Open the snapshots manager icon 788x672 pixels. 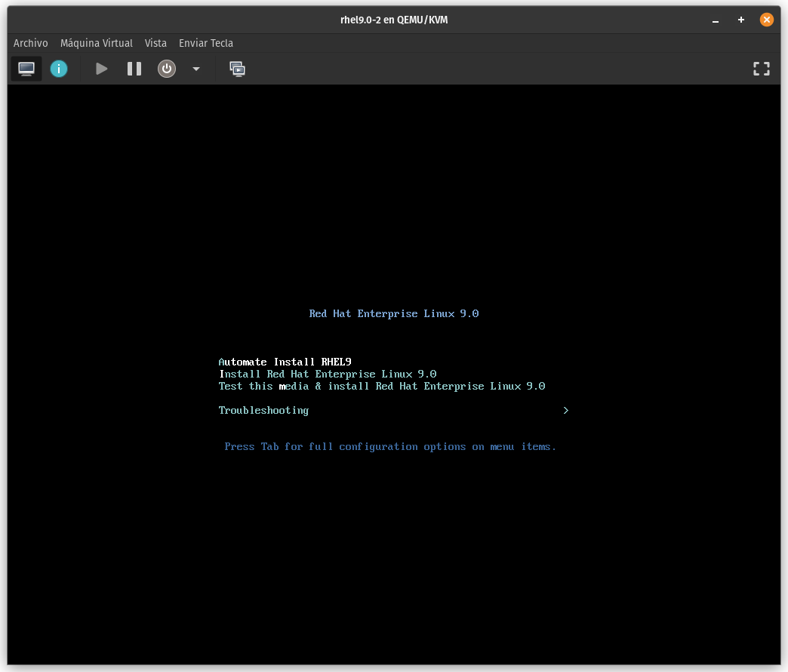237,69
